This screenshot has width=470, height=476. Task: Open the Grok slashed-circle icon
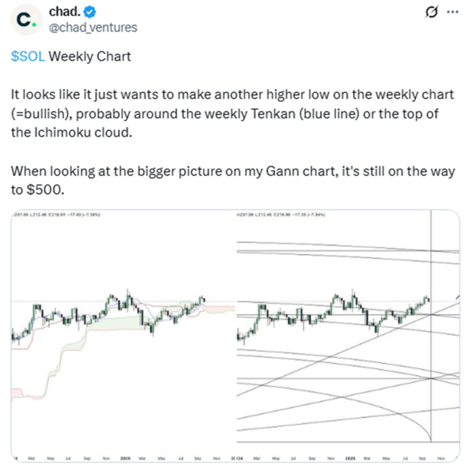pyautogui.click(x=431, y=13)
